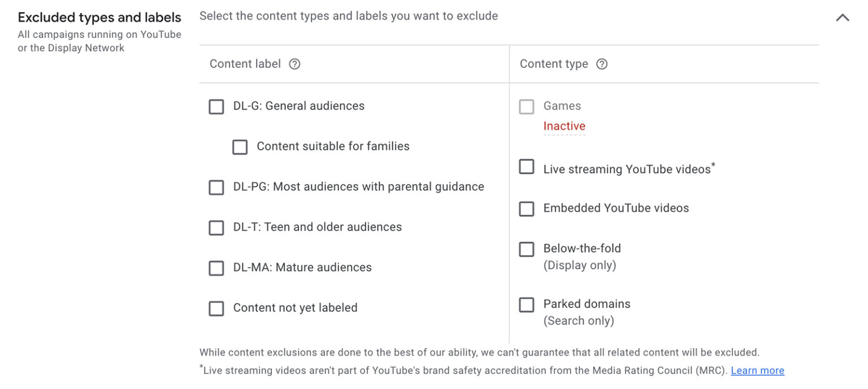Click the Inactive label under Games

pyautogui.click(x=564, y=125)
